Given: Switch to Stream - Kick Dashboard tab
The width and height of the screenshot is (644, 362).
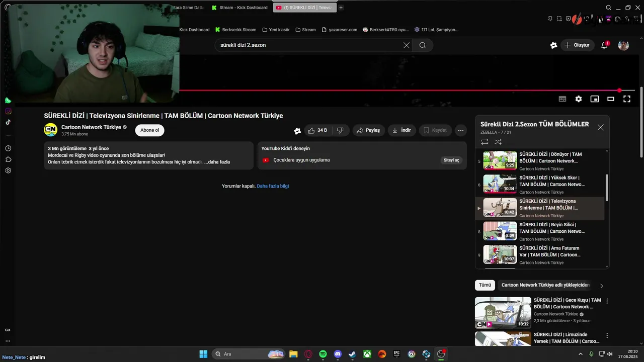Looking at the screenshot, I should tap(239, 8).
